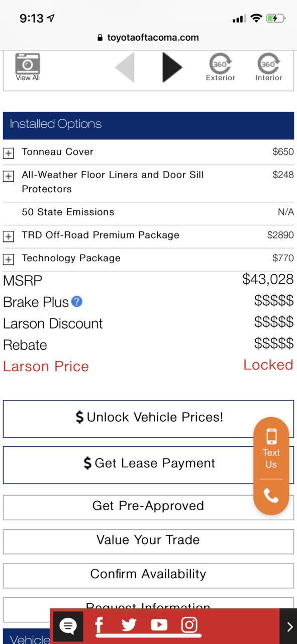This screenshot has width=297, height=644.
Task: Expand the Technology Package details
Action: [x=9, y=260]
